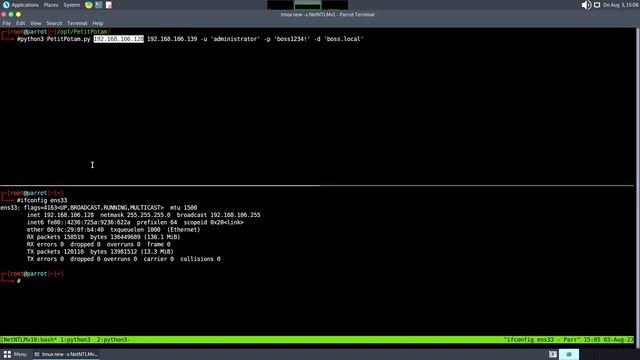Click the target IP 192.168.106.139 in command

[172, 39]
